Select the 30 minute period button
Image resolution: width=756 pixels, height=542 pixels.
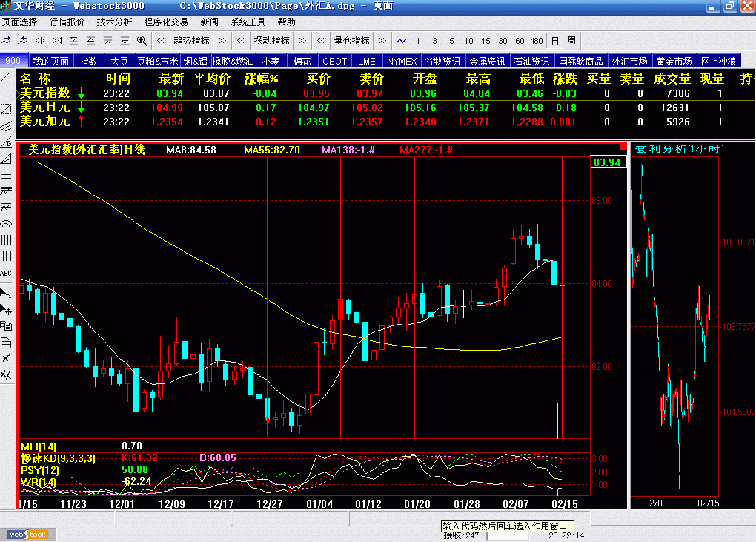pyautogui.click(x=503, y=41)
